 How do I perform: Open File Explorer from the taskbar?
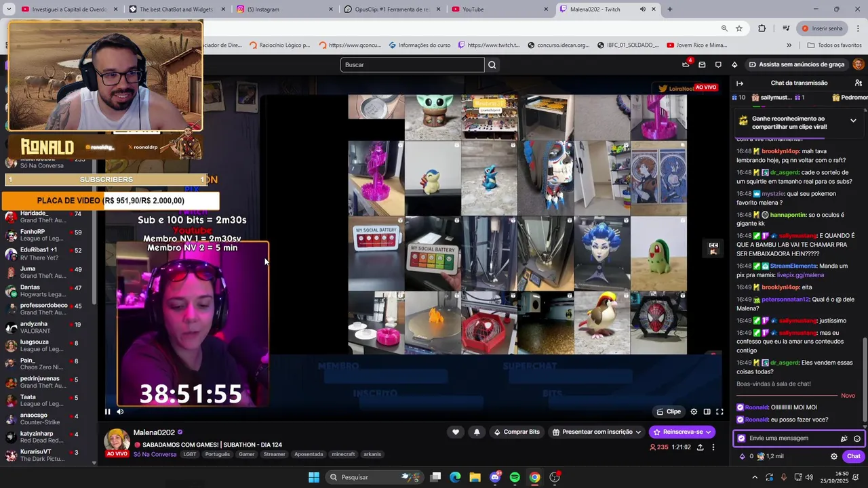point(475,477)
